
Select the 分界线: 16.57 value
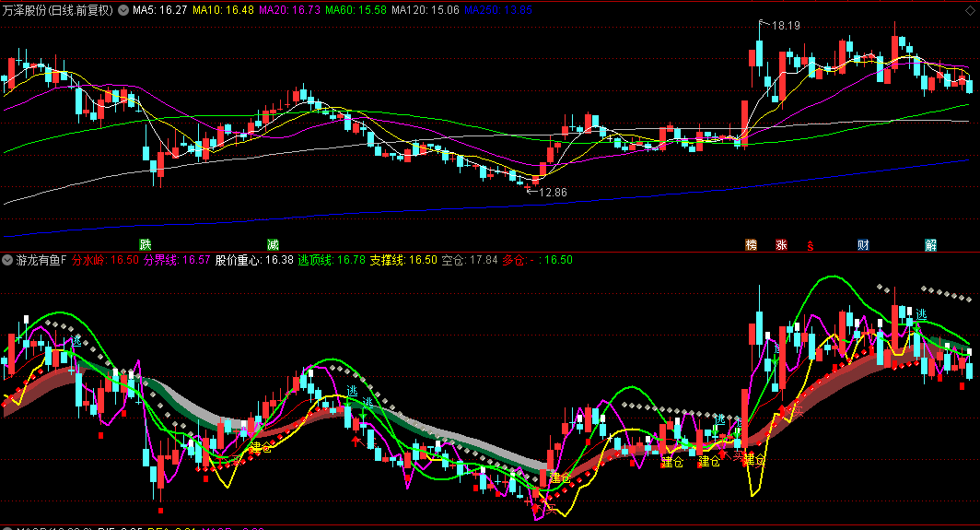pyautogui.click(x=177, y=260)
